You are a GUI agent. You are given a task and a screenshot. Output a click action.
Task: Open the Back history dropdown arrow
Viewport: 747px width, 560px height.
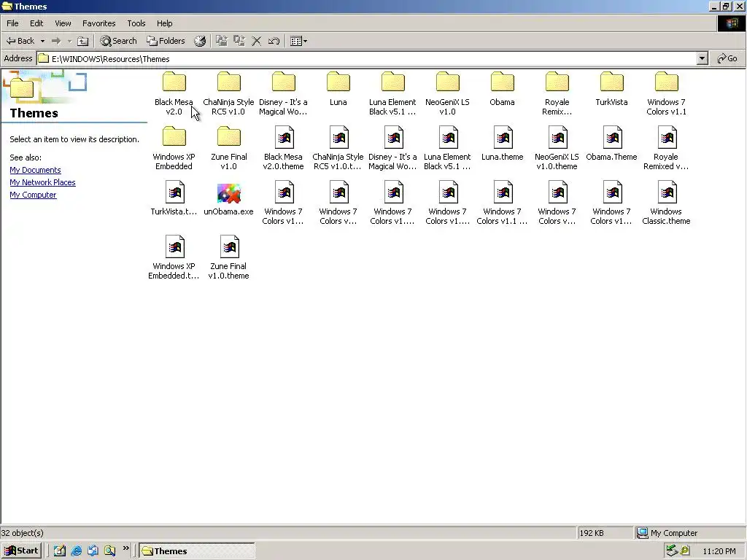click(x=42, y=41)
